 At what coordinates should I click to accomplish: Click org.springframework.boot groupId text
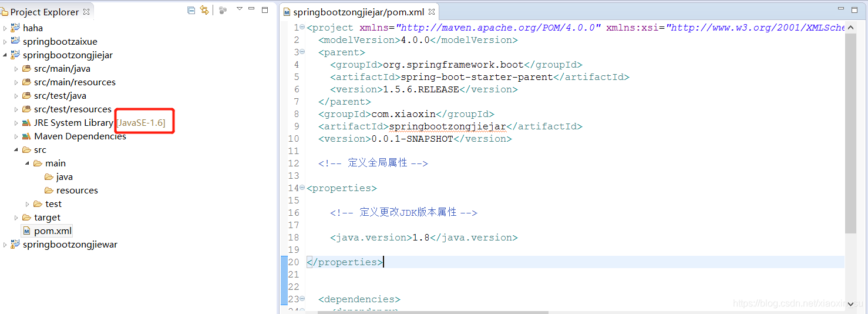click(x=453, y=65)
